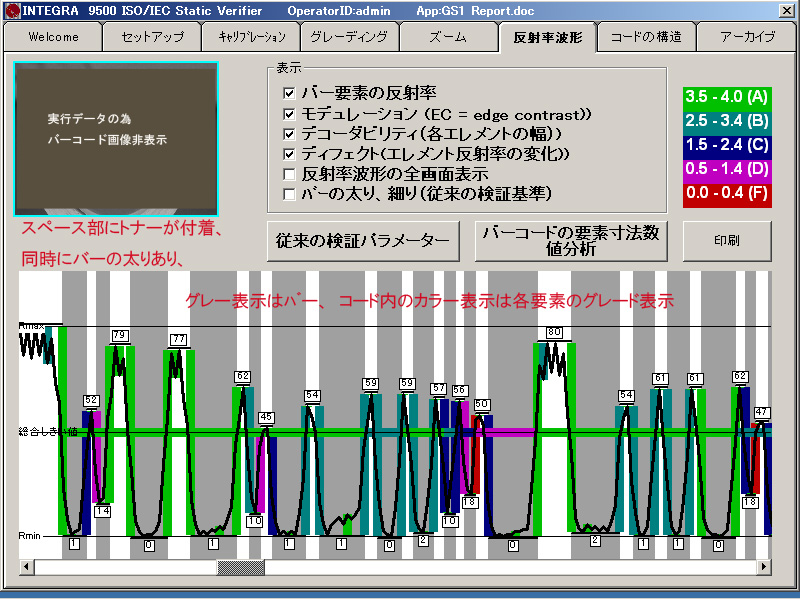Click the scrollbar left arrow under the waveform

[27, 568]
